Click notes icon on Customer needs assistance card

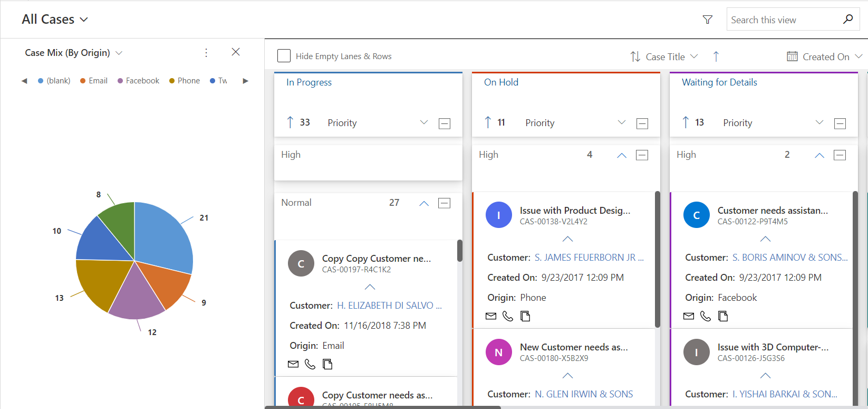723,316
